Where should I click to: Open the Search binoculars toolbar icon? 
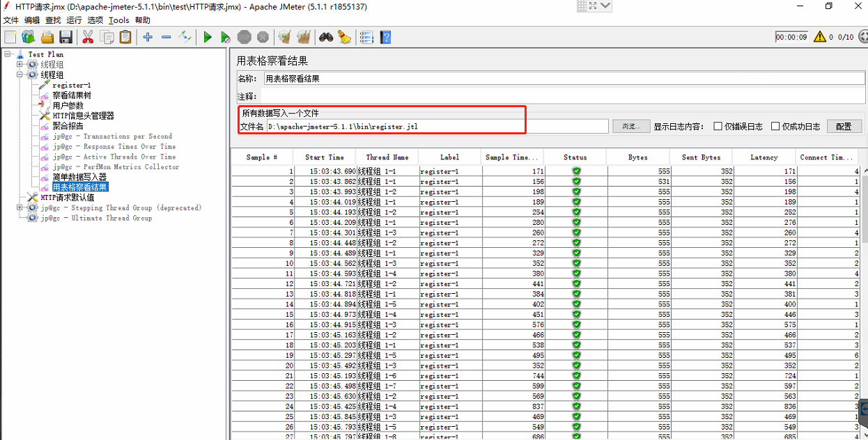coord(325,38)
